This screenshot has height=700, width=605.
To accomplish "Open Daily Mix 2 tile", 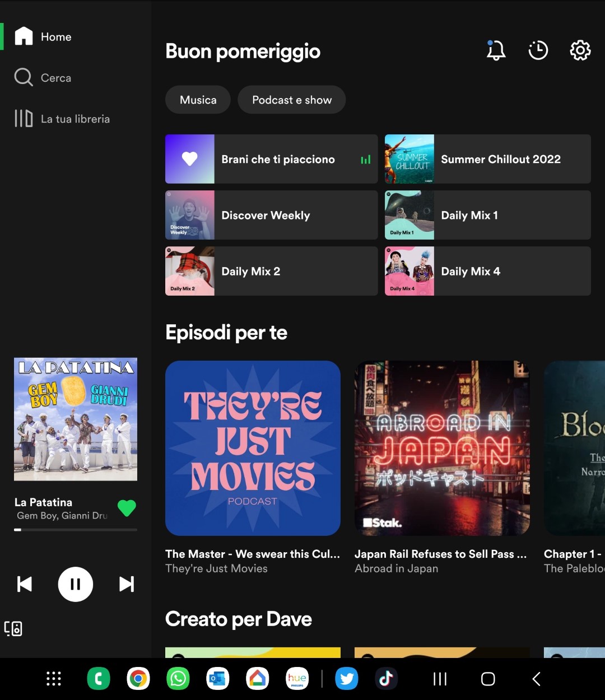I will 271,271.
